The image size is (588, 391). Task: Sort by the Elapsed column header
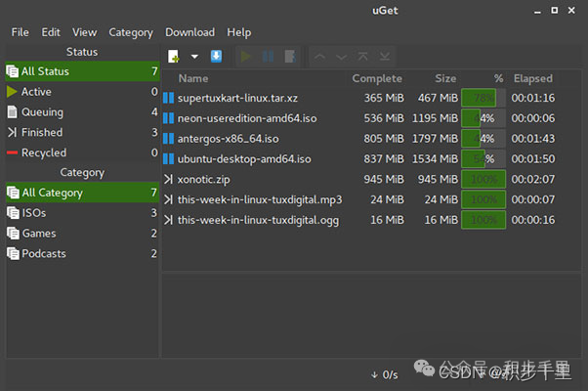(533, 78)
